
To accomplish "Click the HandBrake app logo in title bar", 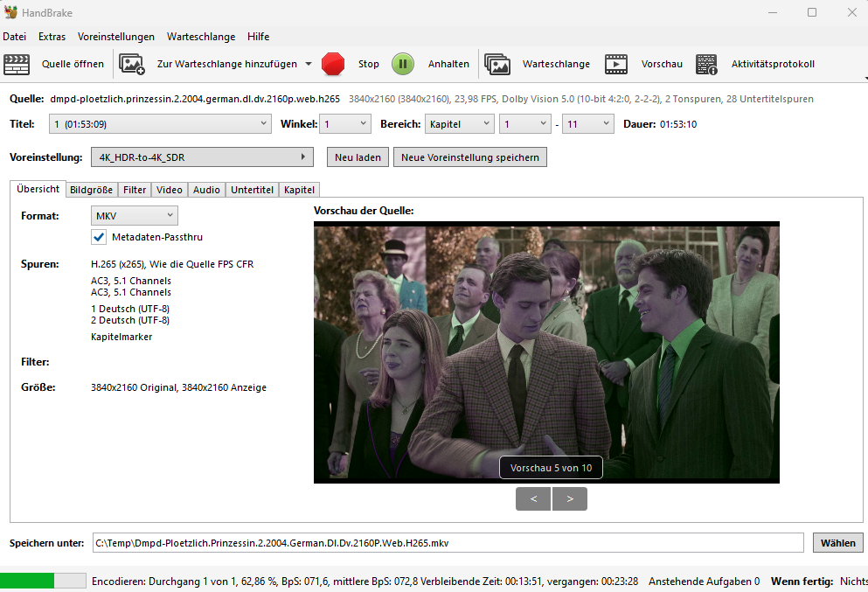I will click(10, 12).
